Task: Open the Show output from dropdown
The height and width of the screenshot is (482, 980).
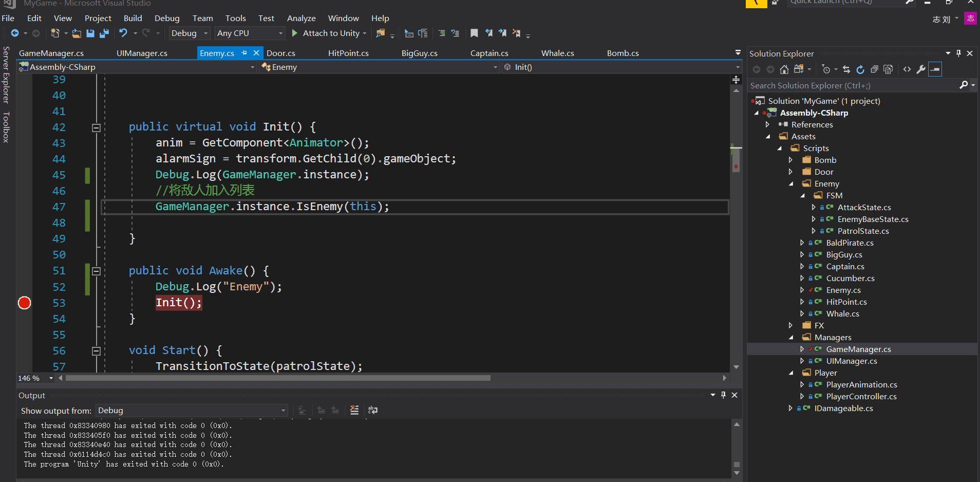Action: coord(192,411)
